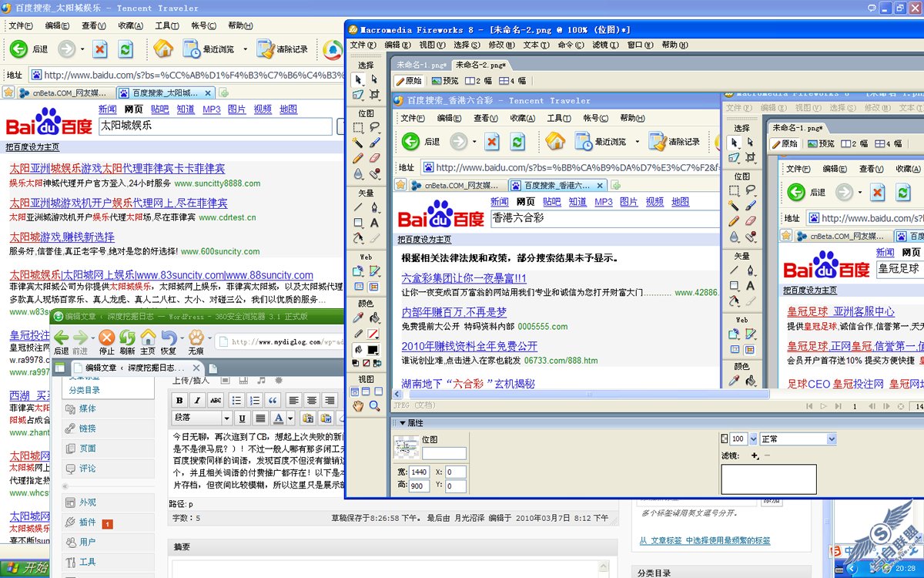924x578 pixels.
Task: Collapse the Fireworks 属性 panel
Action: 401,423
